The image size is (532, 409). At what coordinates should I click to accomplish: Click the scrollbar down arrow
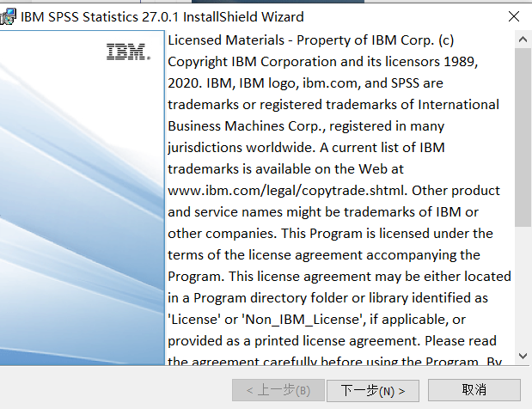point(523,356)
